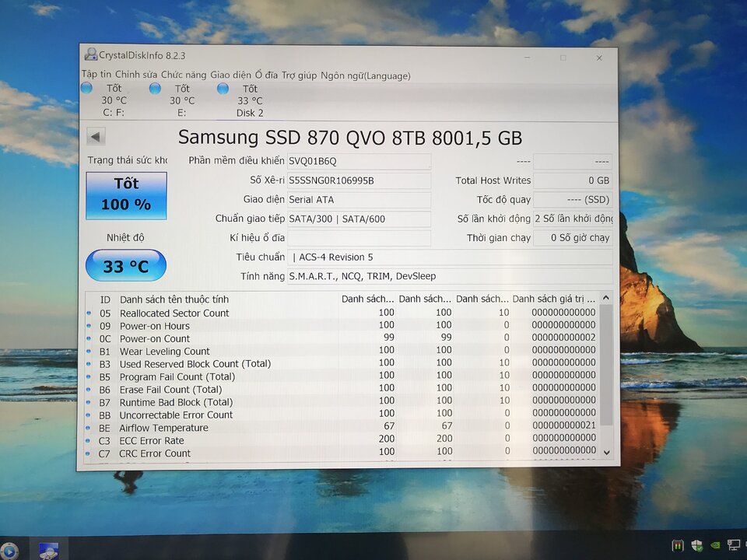Click the network tray icon
The image size is (747, 560).
pos(733,544)
